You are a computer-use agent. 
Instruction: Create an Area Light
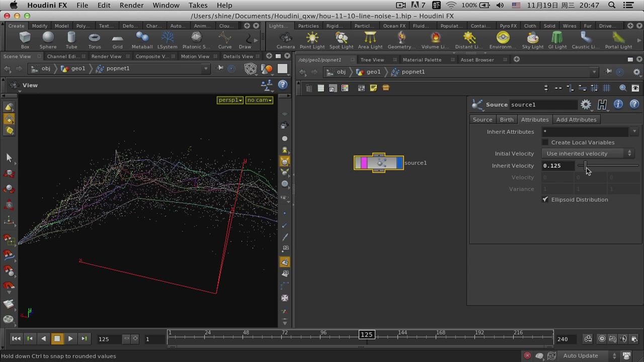[x=370, y=40]
